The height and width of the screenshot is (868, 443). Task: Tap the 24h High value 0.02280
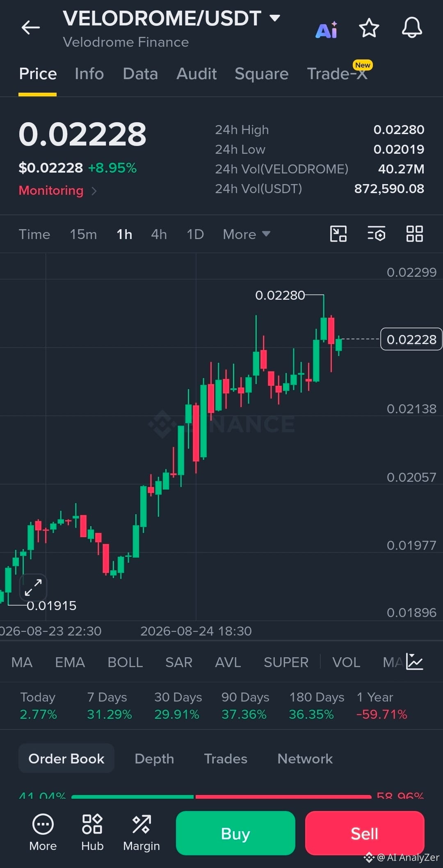point(399,130)
